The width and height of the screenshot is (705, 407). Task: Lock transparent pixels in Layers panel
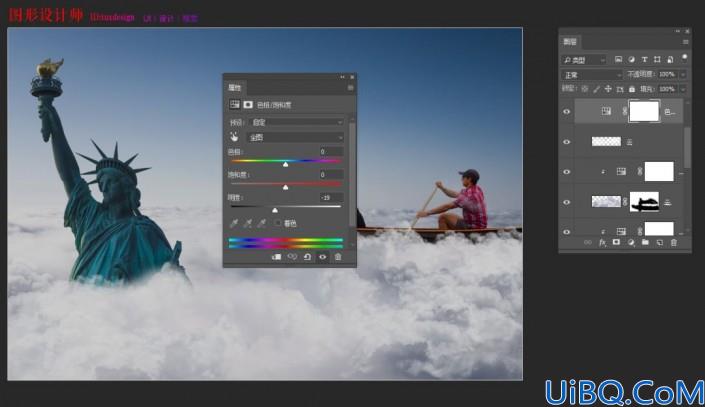click(x=585, y=89)
